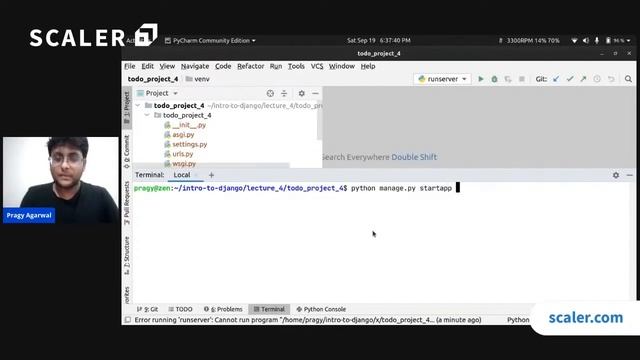Push commits with the Git arrow
Screen dimensions: 640x360
[x=583, y=79]
